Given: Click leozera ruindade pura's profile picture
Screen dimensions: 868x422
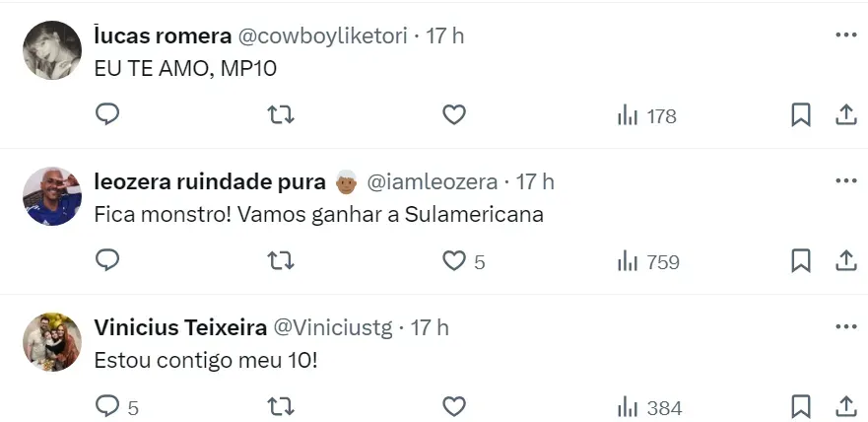Looking at the screenshot, I should point(52,196).
